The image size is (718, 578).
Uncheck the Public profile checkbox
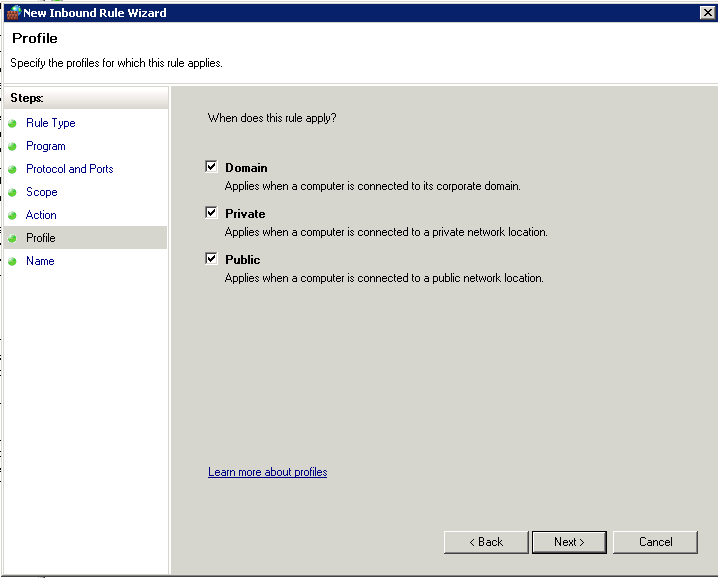click(211, 258)
